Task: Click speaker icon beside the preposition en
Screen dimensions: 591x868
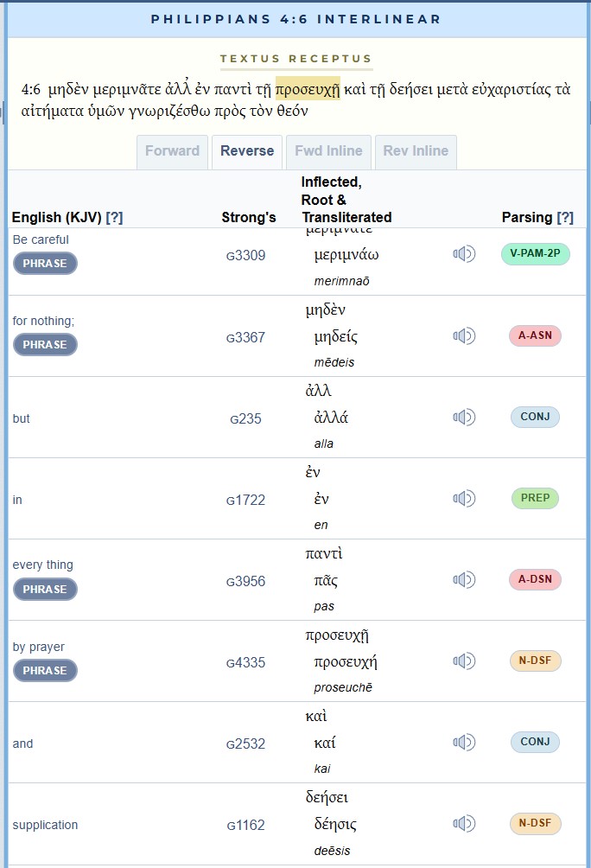Action: pos(464,498)
